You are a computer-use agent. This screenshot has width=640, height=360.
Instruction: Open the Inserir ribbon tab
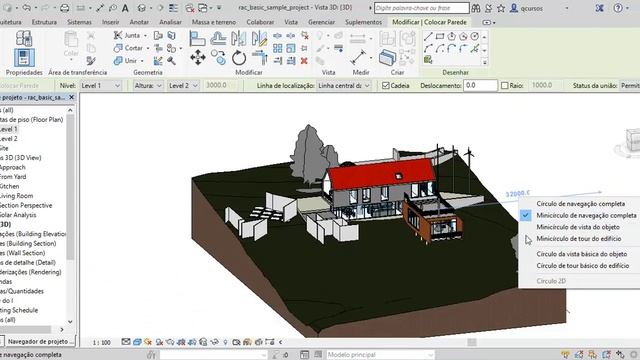click(x=111, y=22)
